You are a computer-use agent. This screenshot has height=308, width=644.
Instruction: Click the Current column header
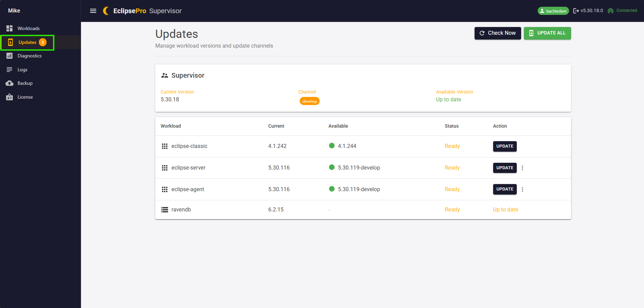pos(276,126)
